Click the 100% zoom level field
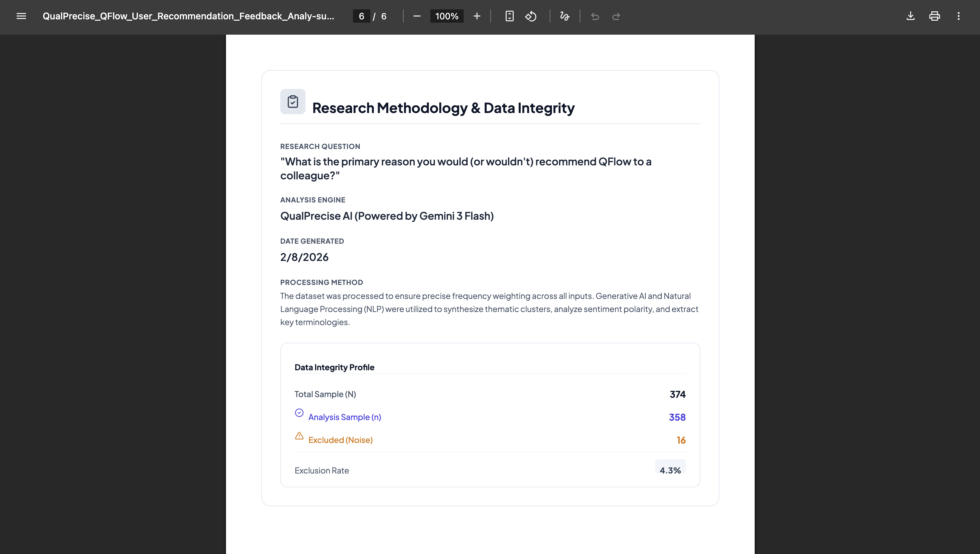The height and width of the screenshot is (554, 980). point(447,16)
